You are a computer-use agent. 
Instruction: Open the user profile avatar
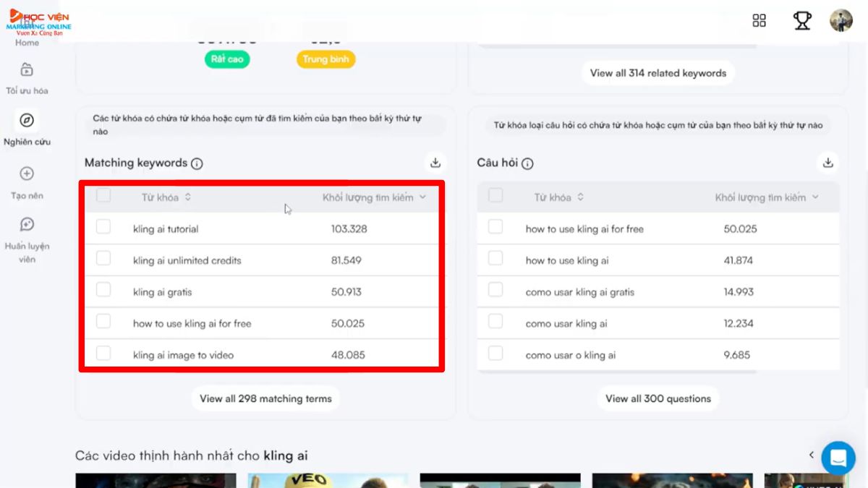(841, 20)
